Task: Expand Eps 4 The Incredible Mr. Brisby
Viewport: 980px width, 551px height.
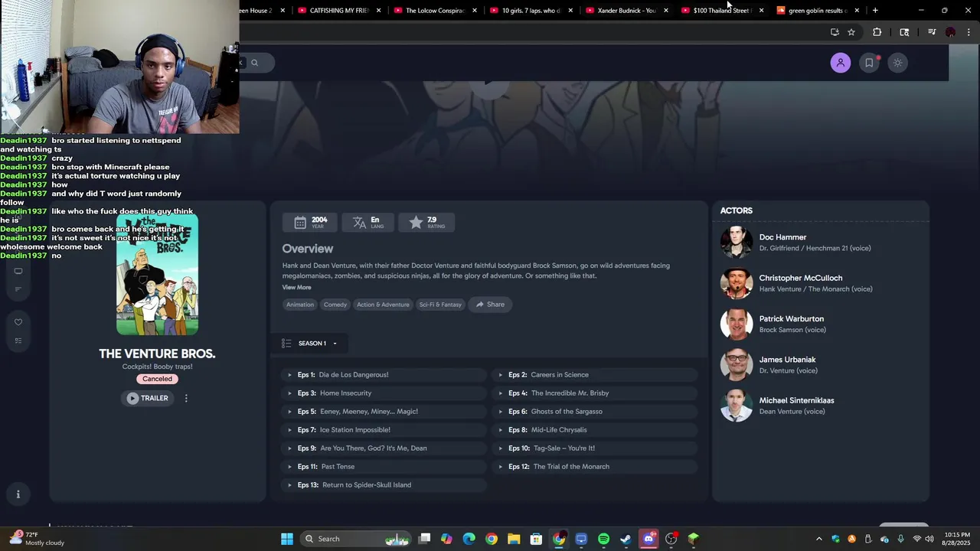Action: coord(596,393)
